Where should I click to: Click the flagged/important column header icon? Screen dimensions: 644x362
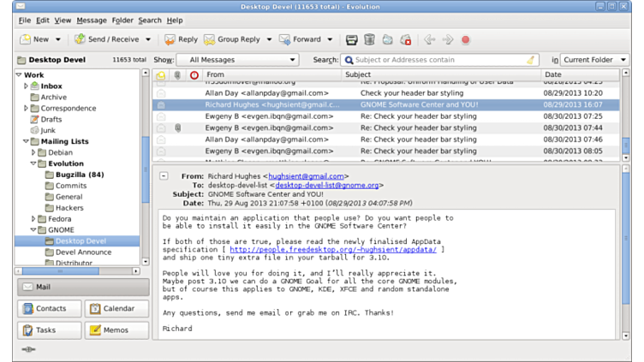pos(194,75)
